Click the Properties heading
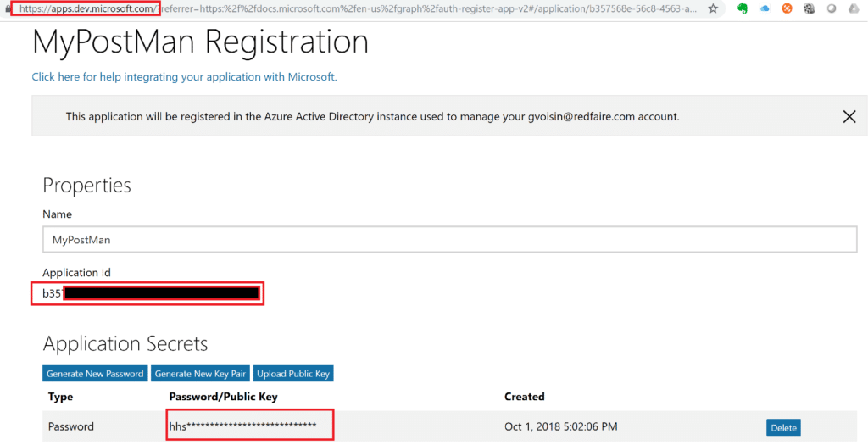Image resolution: width=868 pixels, height=445 pixels. (x=87, y=186)
